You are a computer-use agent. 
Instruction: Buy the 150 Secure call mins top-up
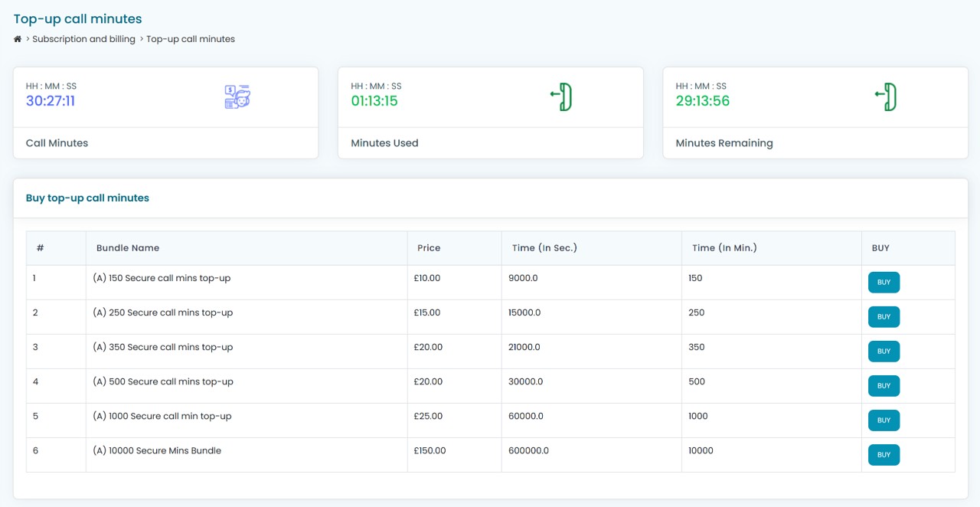point(884,283)
